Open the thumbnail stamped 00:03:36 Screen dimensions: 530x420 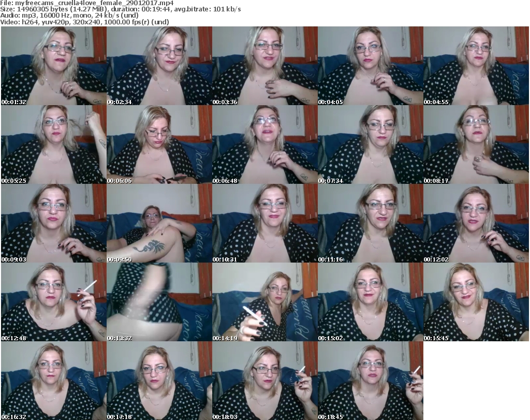[x=264, y=66]
